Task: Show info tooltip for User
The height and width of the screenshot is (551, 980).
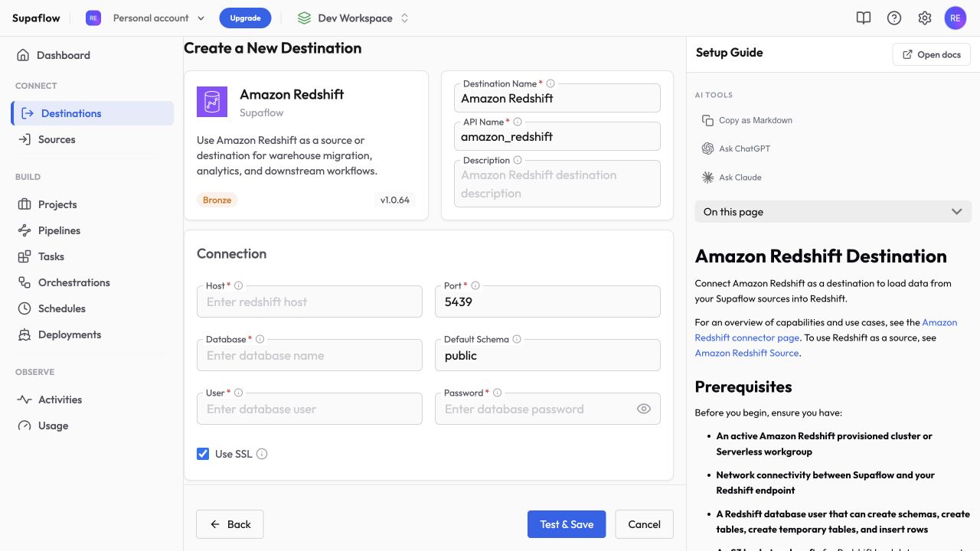Action: (238, 393)
